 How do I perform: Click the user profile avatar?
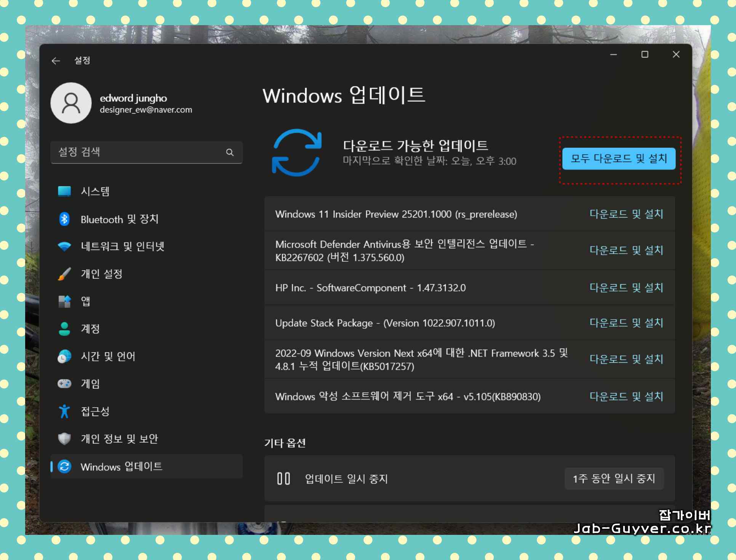71,103
